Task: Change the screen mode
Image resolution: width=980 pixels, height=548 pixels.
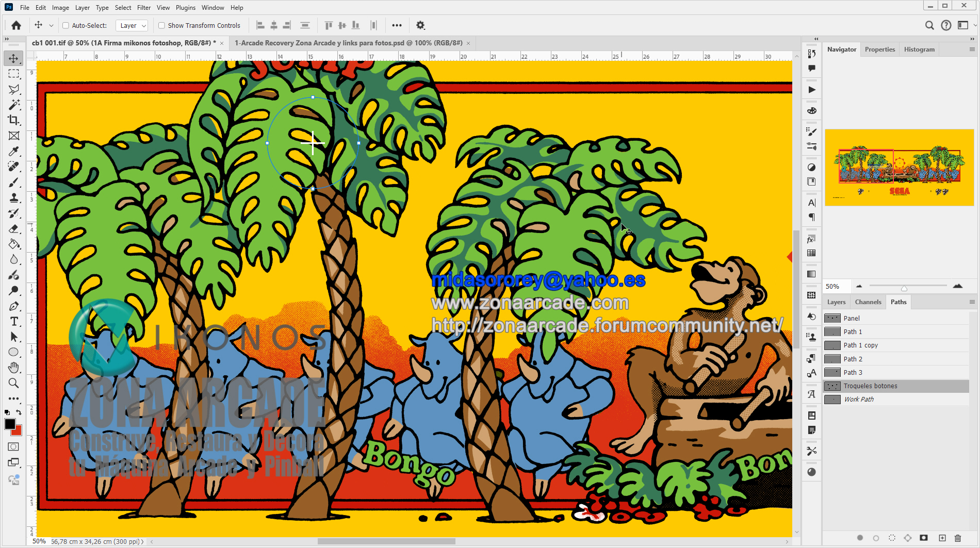Action: pos(14,462)
